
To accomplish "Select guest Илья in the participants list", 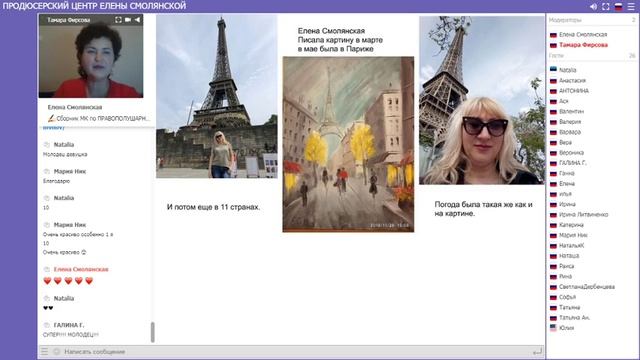I will 565,194.
